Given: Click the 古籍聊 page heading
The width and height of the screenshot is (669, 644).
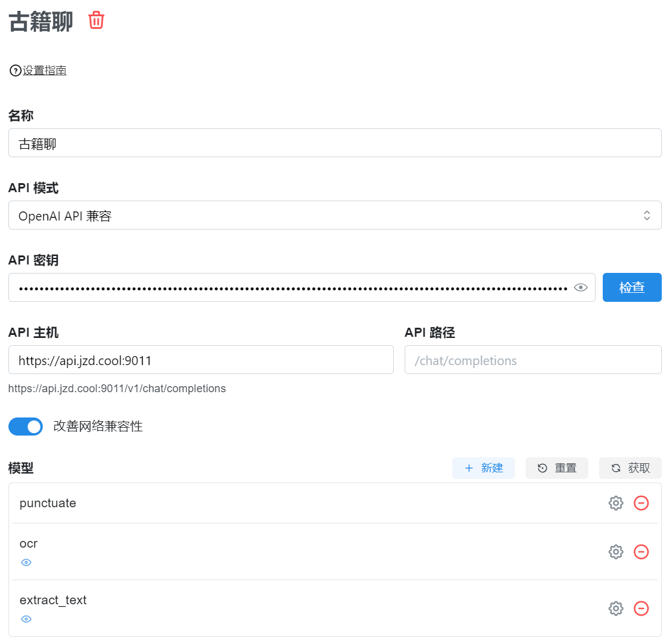Looking at the screenshot, I should (x=40, y=21).
